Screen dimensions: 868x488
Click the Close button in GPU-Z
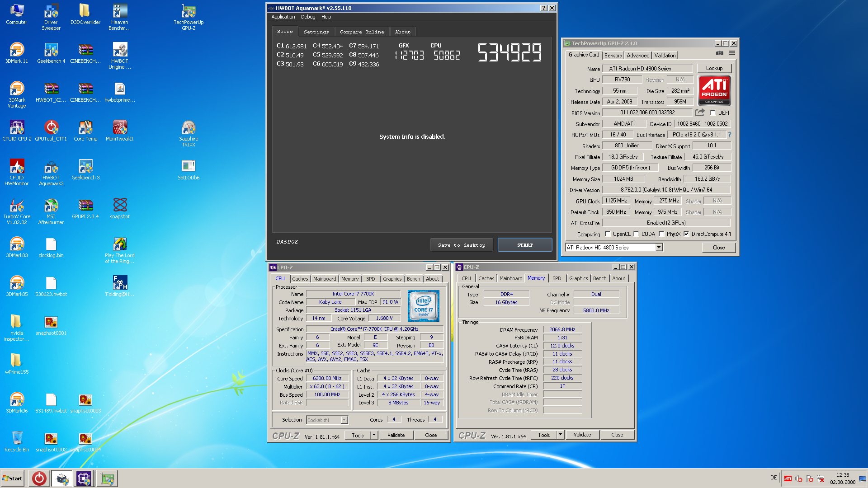(x=719, y=248)
